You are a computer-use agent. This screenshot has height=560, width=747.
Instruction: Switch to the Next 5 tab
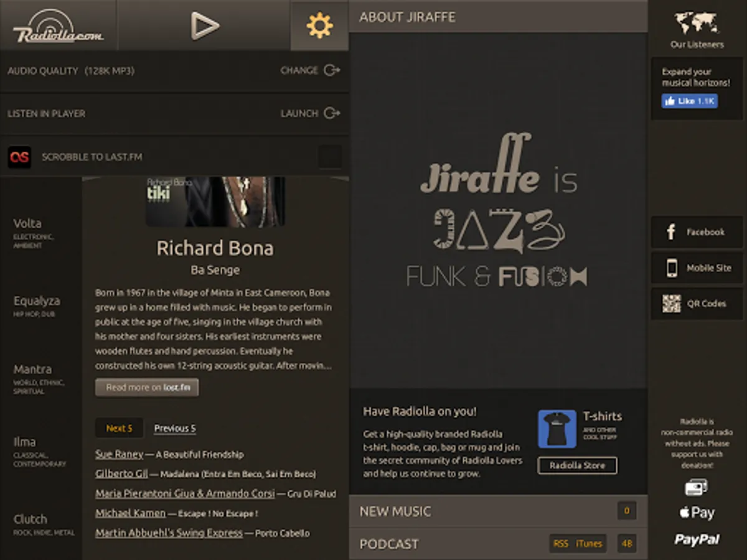click(x=119, y=428)
